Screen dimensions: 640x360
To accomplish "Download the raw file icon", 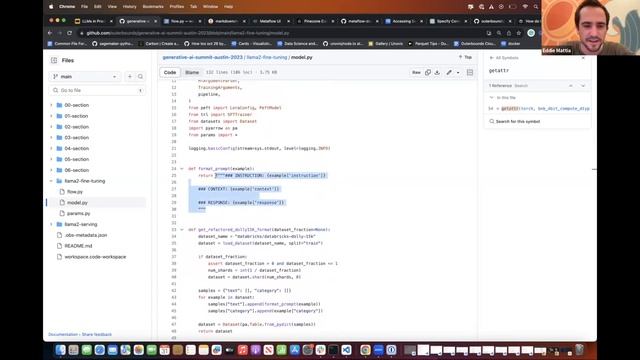I will [437, 72].
